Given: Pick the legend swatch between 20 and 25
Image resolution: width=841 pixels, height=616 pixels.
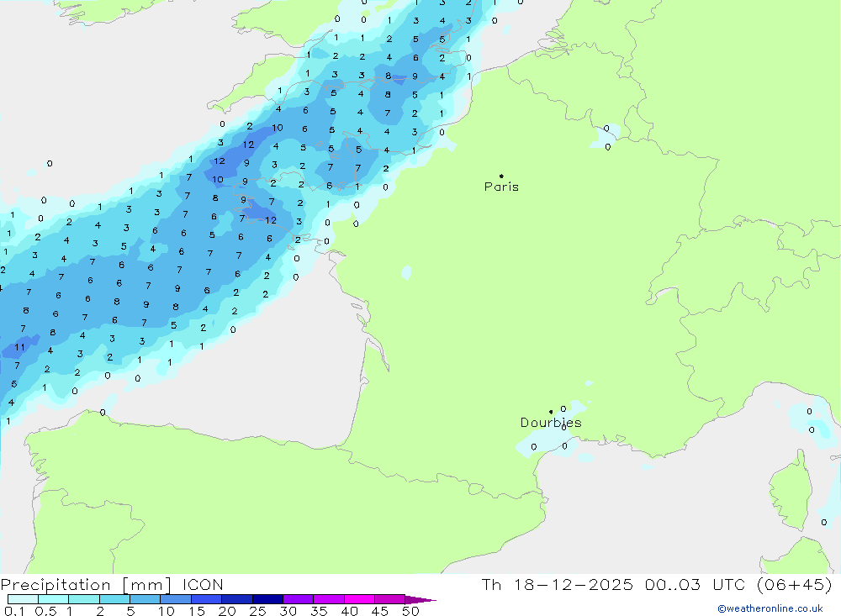Looking at the screenshot, I should click(x=237, y=599).
